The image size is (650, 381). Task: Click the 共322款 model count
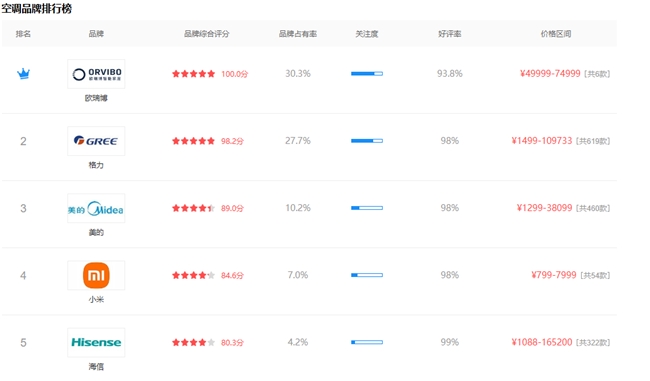coord(593,343)
